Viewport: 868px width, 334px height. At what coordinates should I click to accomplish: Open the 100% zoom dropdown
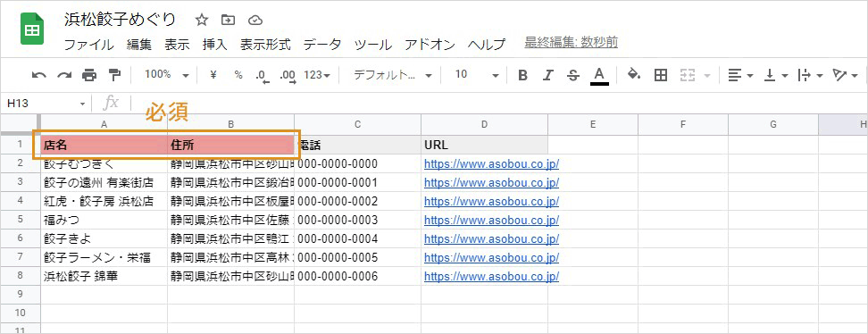point(167,75)
